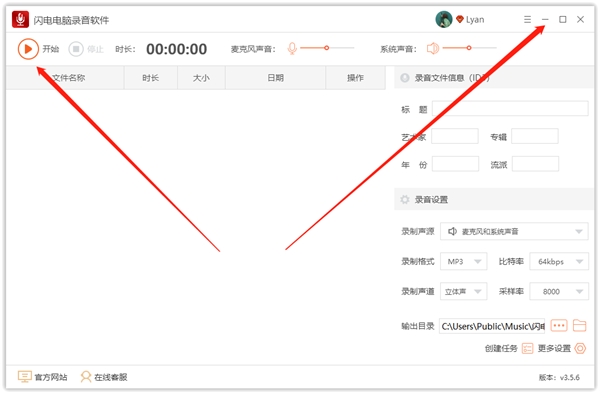Image resolution: width=600 pixels, height=394 pixels.
Task: Click the stop recording button
Action: pyautogui.click(x=76, y=49)
